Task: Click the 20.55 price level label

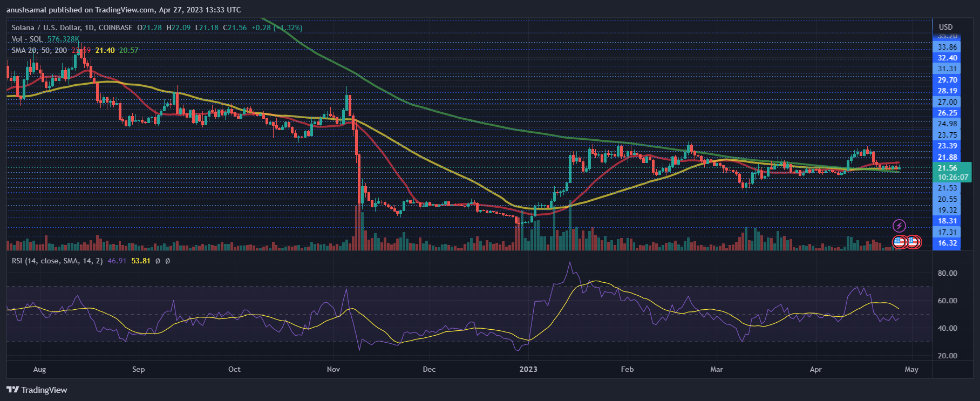Action: point(947,199)
